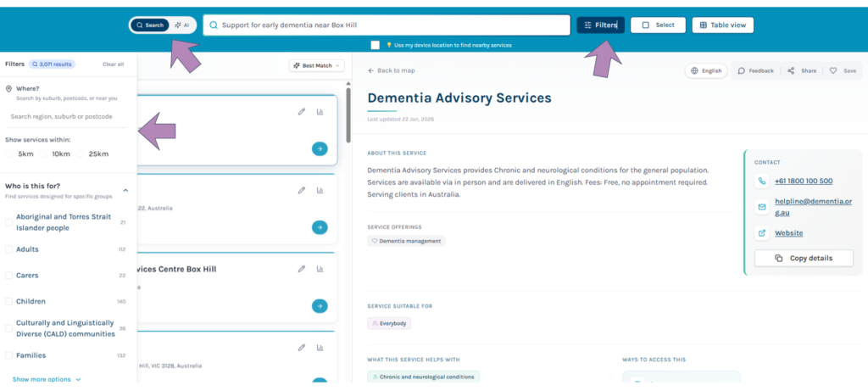This screenshot has height=391, width=868.
Task: Switch to AI search mode
Action: [181, 25]
